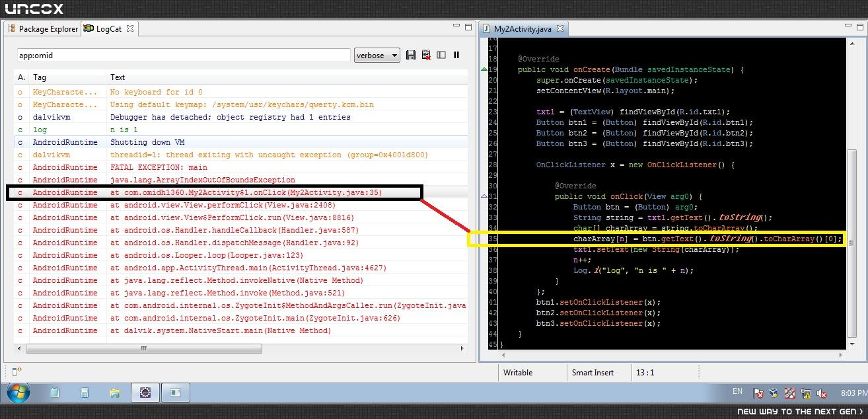
Task: Select the 'n is 1' log row
Action: pos(241,130)
